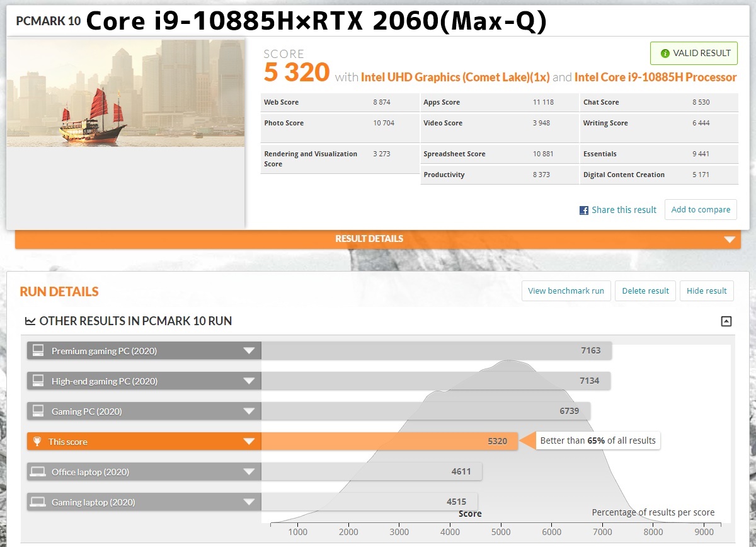The height and width of the screenshot is (547, 756).
Task: Click View benchmark run button
Action: click(x=566, y=291)
